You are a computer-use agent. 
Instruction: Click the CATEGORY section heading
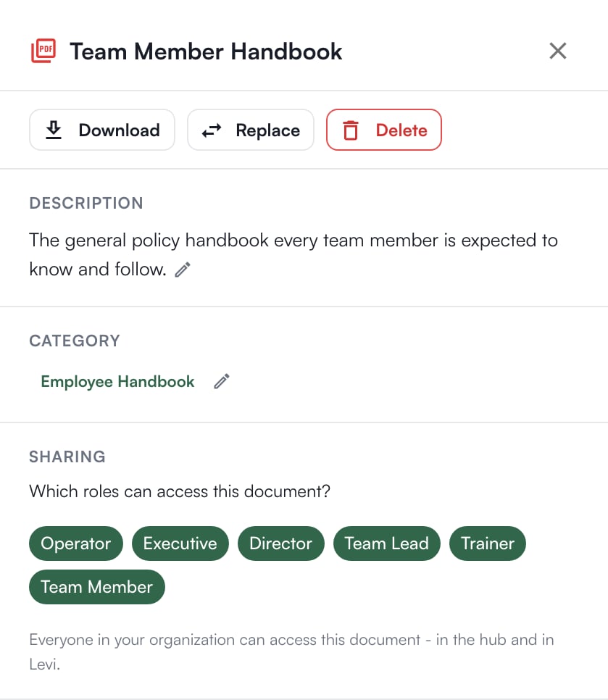[x=75, y=341]
